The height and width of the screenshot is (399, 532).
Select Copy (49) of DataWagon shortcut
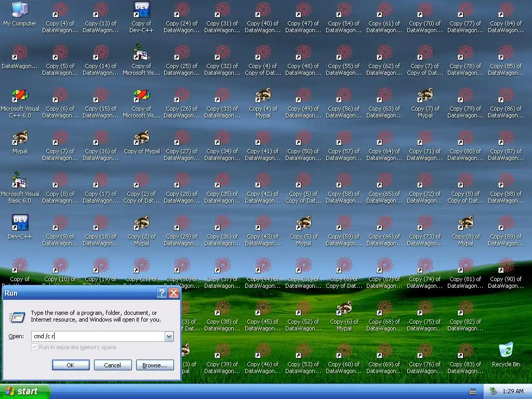pos(303,103)
